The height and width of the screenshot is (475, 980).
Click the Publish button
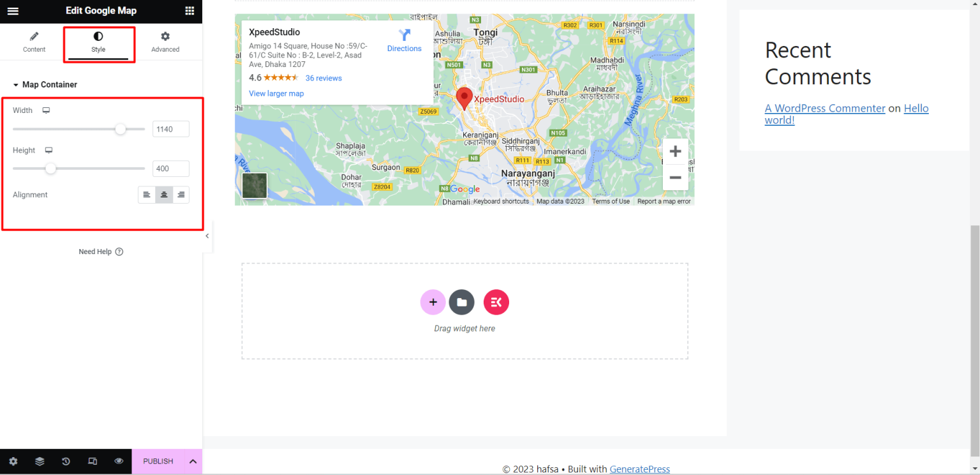(158, 461)
